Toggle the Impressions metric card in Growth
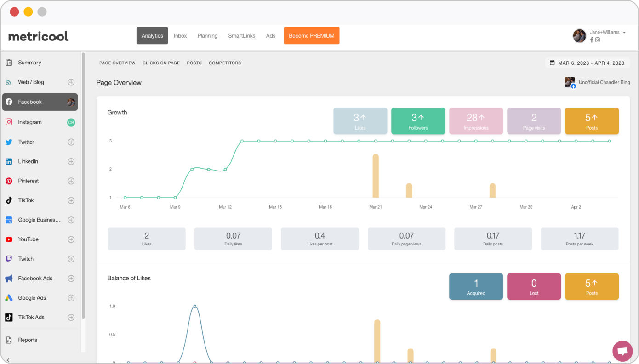 tap(476, 121)
